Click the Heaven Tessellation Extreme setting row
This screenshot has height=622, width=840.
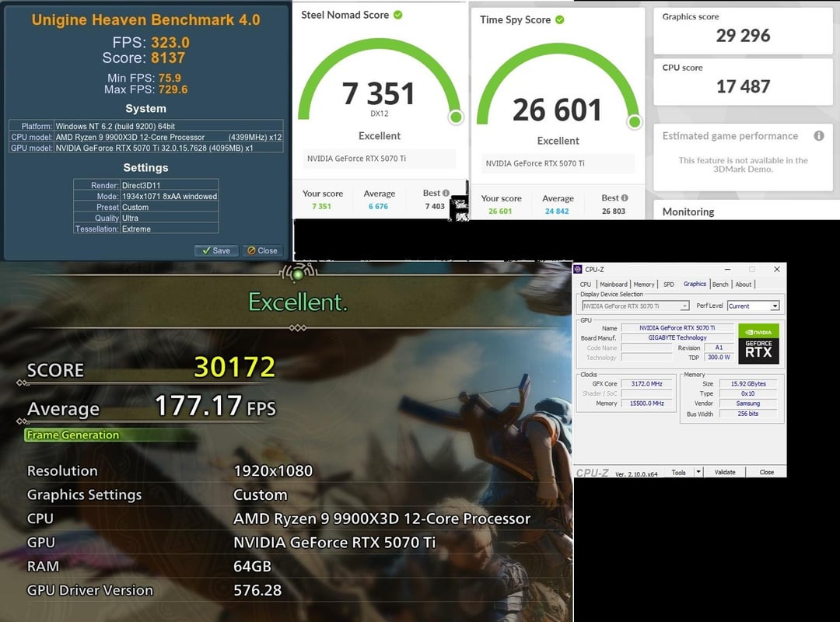[x=145, y=229]
